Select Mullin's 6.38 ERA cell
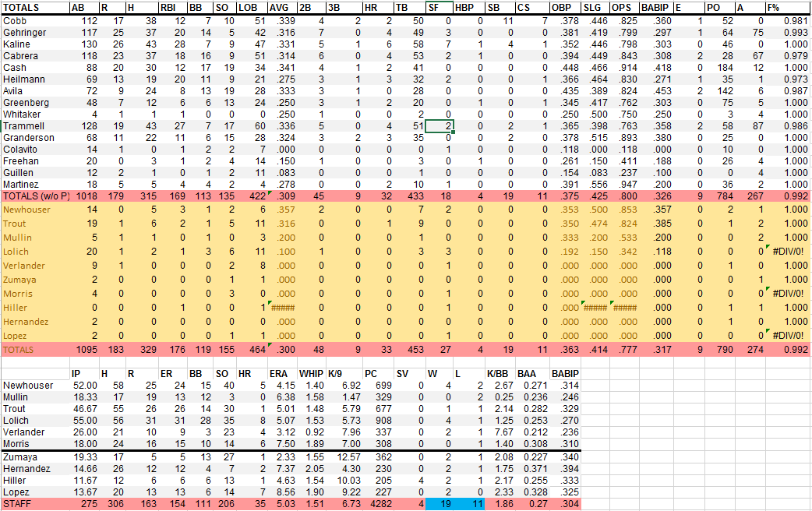Image resolution: width=812 pixels, height=511 pixels. pyautogui.click(x=282, y=397)
